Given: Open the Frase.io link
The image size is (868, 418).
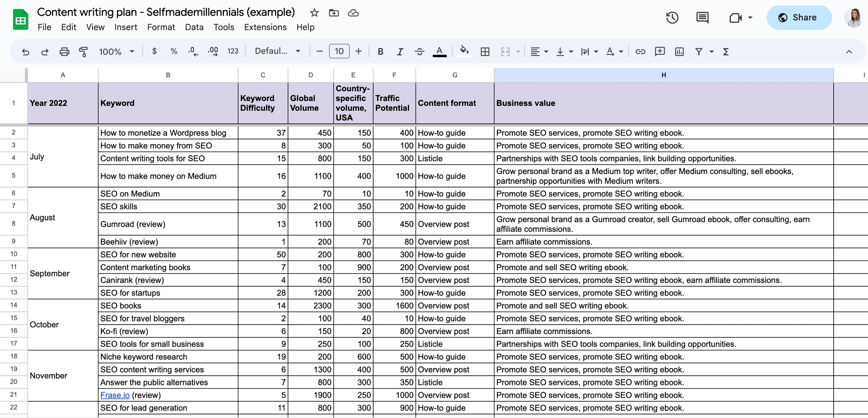Looking at the screenshot, I should [115, 395].
